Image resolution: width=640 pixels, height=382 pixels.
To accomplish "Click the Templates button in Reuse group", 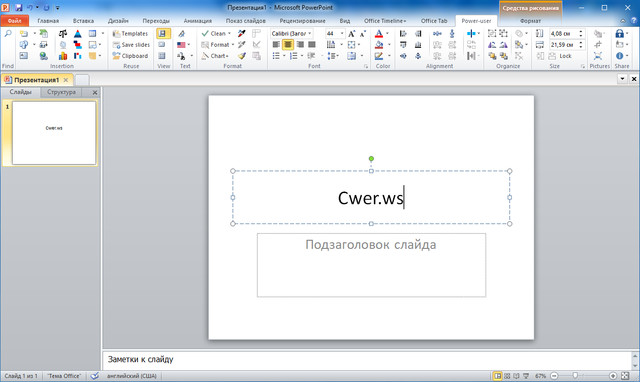I will click(x=130, y=34).
